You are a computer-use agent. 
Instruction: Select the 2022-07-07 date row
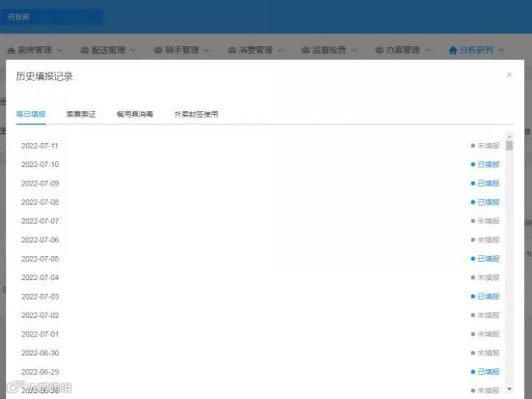point(260,221)
